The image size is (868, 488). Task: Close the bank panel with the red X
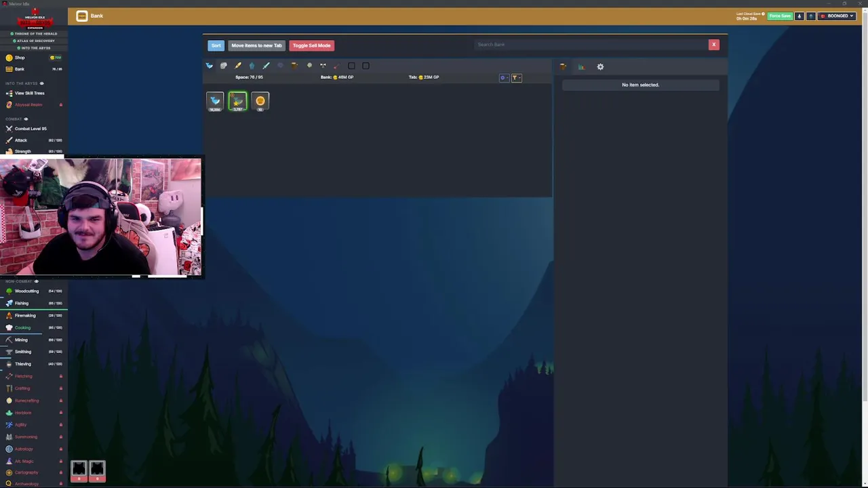point(713,45)
